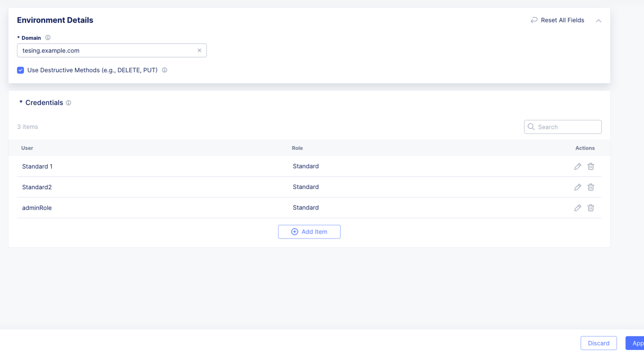Click info icon beside Destructive Methods

164,70
